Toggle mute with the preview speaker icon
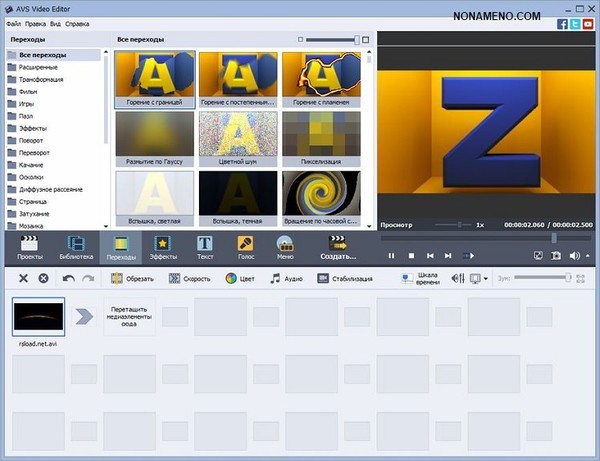This screenshot has width=600, height=461. point(575,256)
